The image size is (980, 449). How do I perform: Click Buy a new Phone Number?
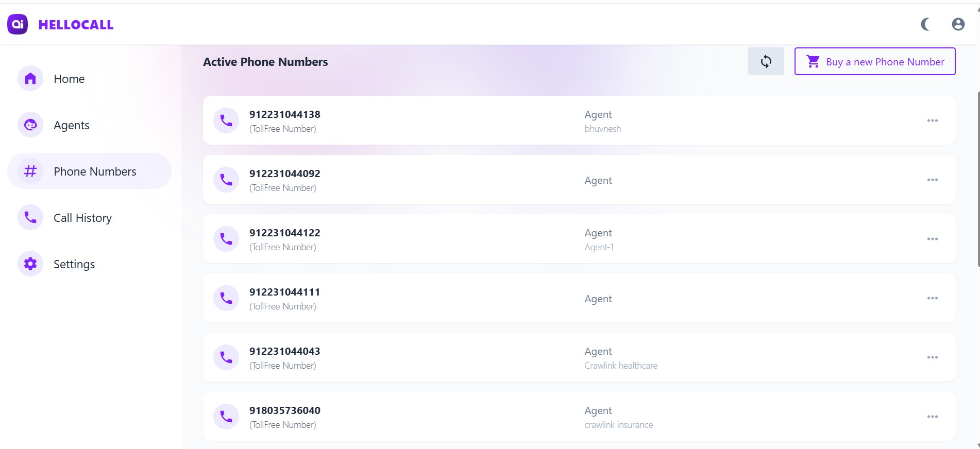point(874,62)
